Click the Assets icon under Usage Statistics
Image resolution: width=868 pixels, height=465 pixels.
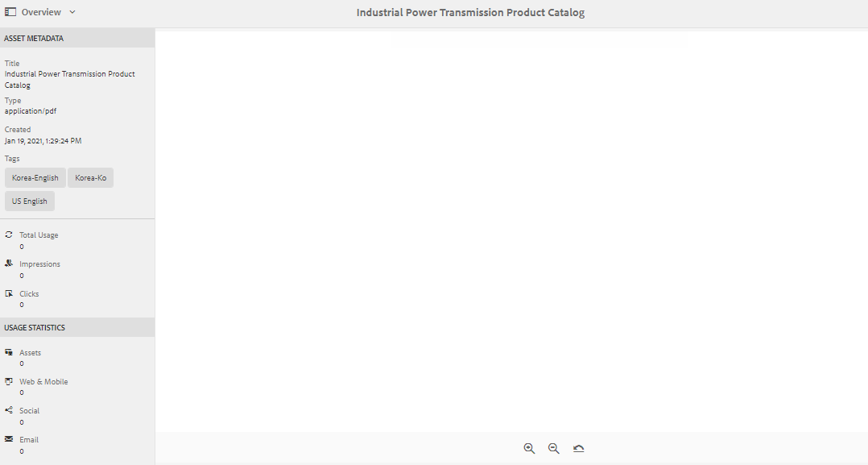tap(8, 352)
